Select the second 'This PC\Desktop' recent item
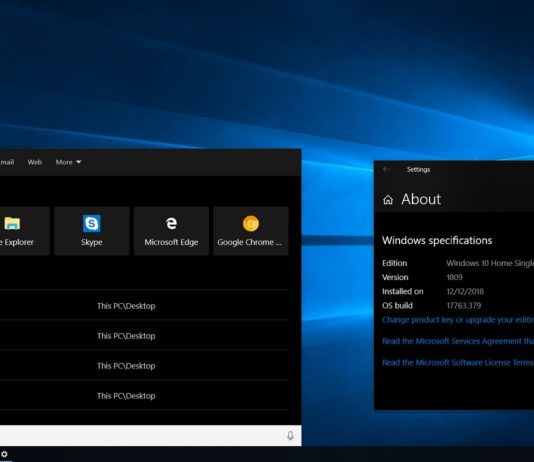Image resolution: width=534 pixels, height=462 pixels. (144, 336)
